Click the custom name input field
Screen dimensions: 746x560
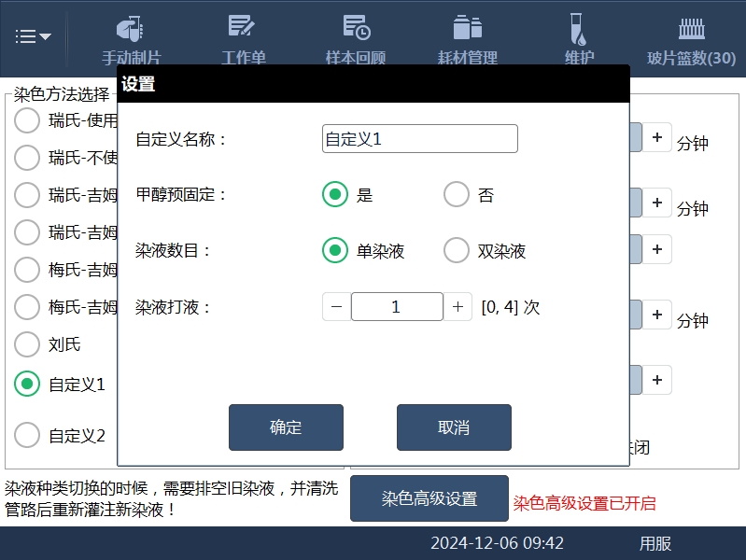(x=419, y=139)
